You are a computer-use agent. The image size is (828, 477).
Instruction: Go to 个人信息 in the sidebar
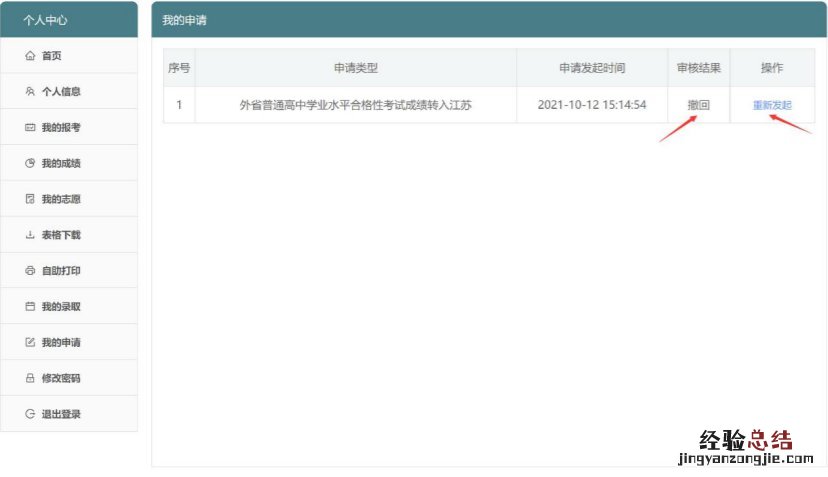coord(69,91)
